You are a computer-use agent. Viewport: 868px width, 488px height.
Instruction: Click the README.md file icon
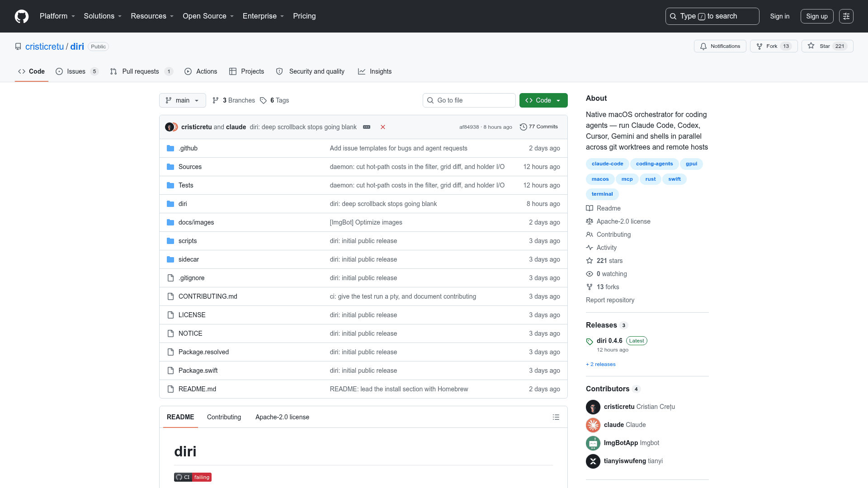[170, 389]
